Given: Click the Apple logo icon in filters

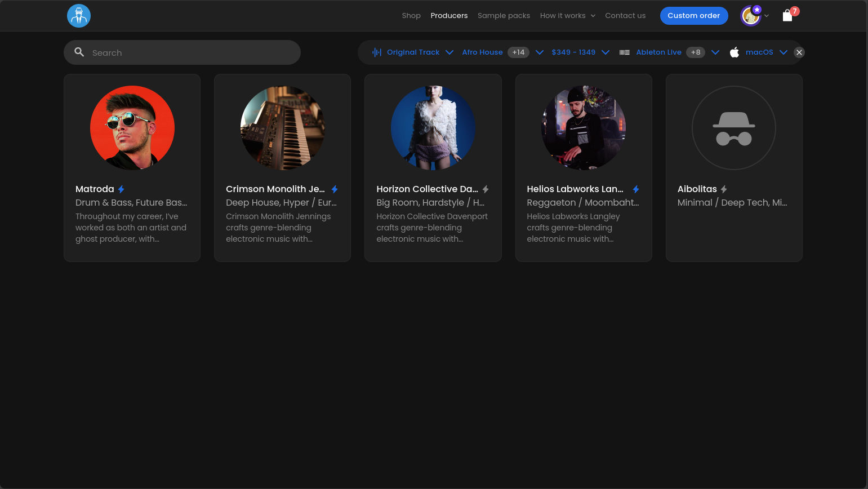Looking at the screenshot, I should pos(734,52).
